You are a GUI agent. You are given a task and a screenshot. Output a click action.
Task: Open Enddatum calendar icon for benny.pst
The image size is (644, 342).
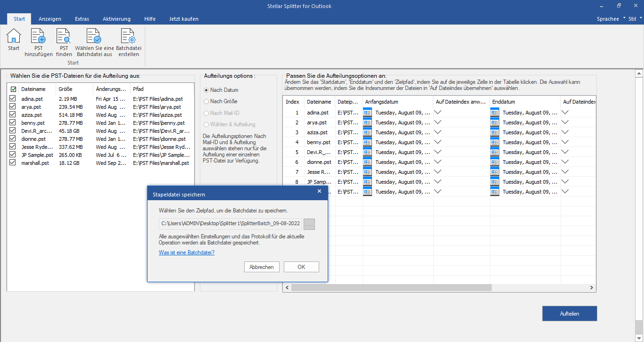[495, 142]
